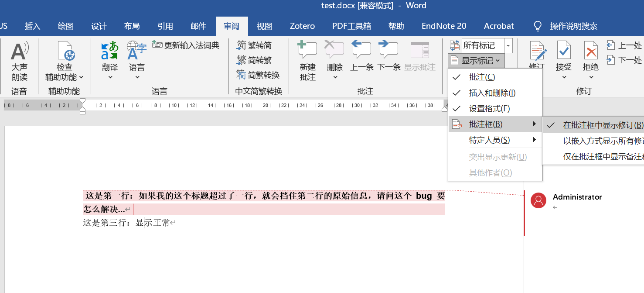Click the Delete comment (删除) icon

[334, 50]
